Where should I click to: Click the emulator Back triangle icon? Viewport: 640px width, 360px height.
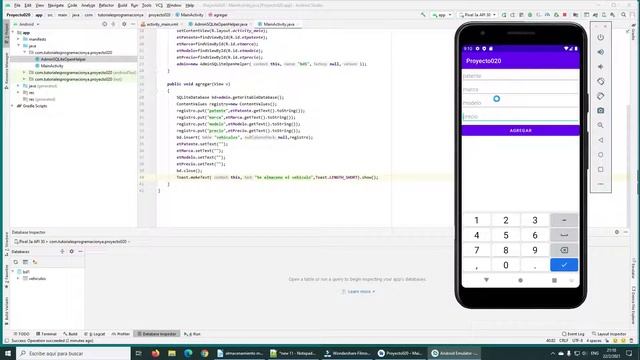point(600,140)
